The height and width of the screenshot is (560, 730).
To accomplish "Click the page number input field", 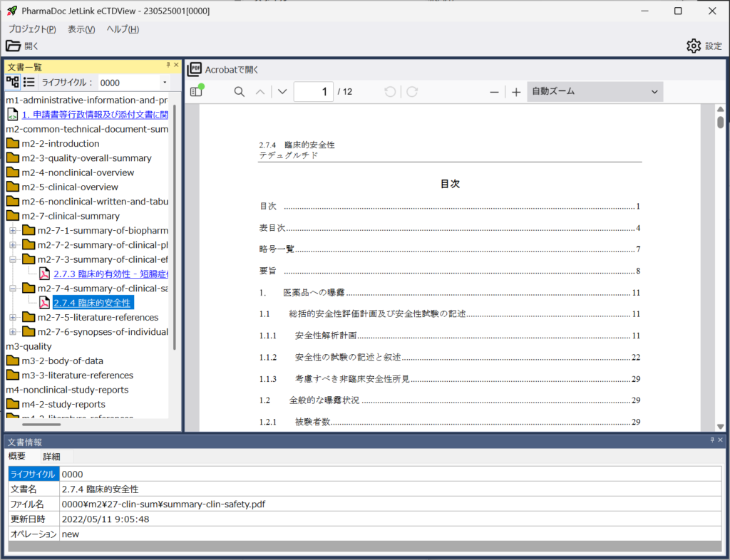I will coord(313,92).
